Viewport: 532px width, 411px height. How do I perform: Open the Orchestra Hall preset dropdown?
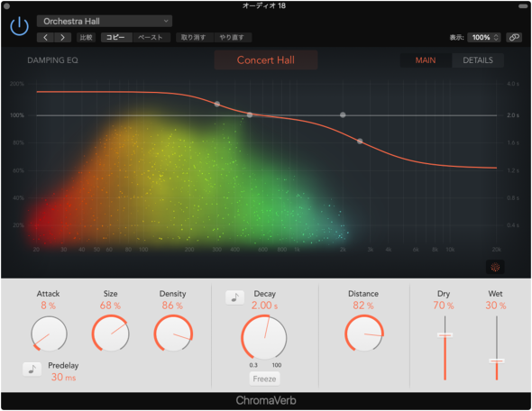tap(105, 21)
